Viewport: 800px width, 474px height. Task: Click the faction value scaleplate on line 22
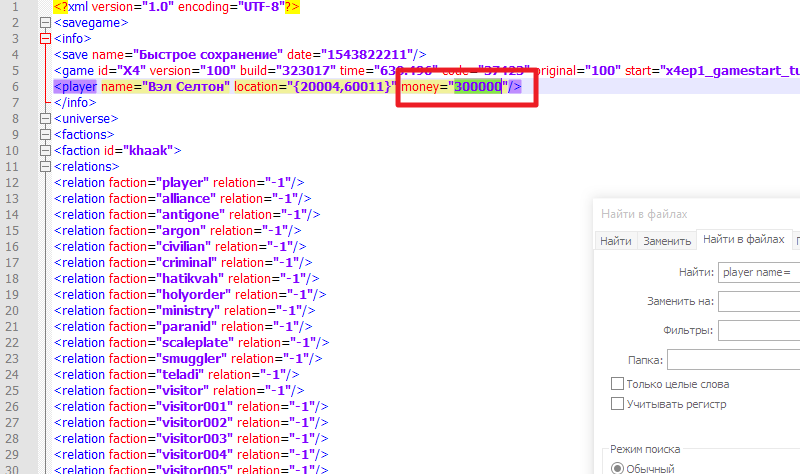coord(195,342)
